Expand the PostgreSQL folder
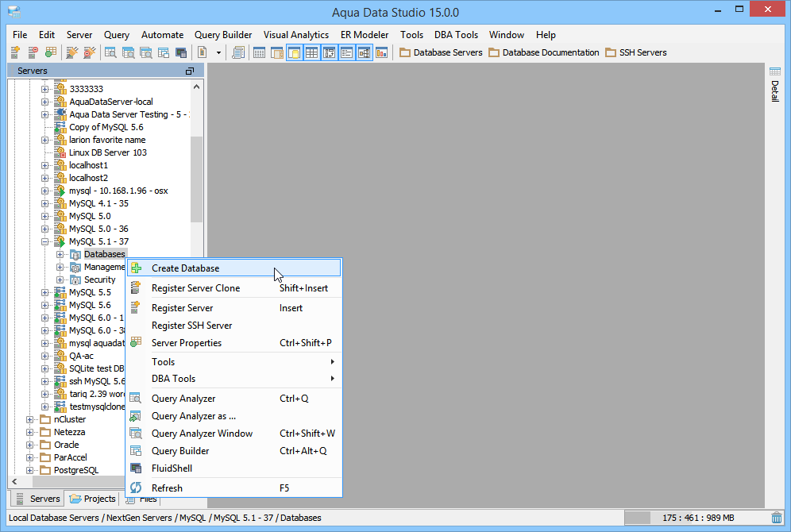This screenshot has height=532, width=791. (29, 470)
